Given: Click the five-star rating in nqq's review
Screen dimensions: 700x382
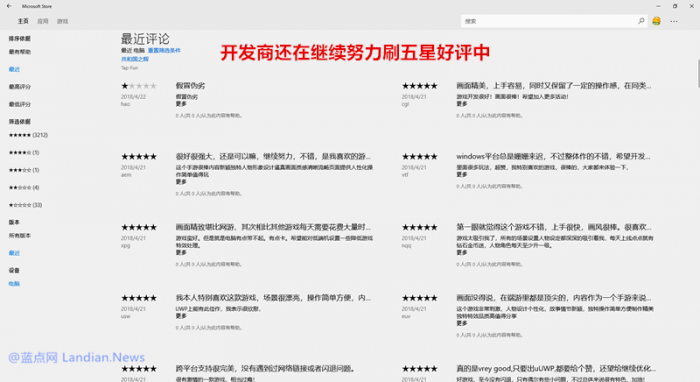Looking at the screenshot, I should point(420,227).
